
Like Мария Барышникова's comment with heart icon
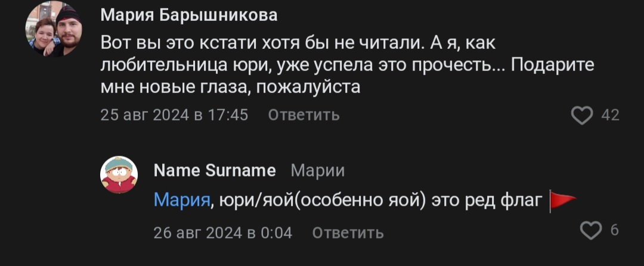582,115
